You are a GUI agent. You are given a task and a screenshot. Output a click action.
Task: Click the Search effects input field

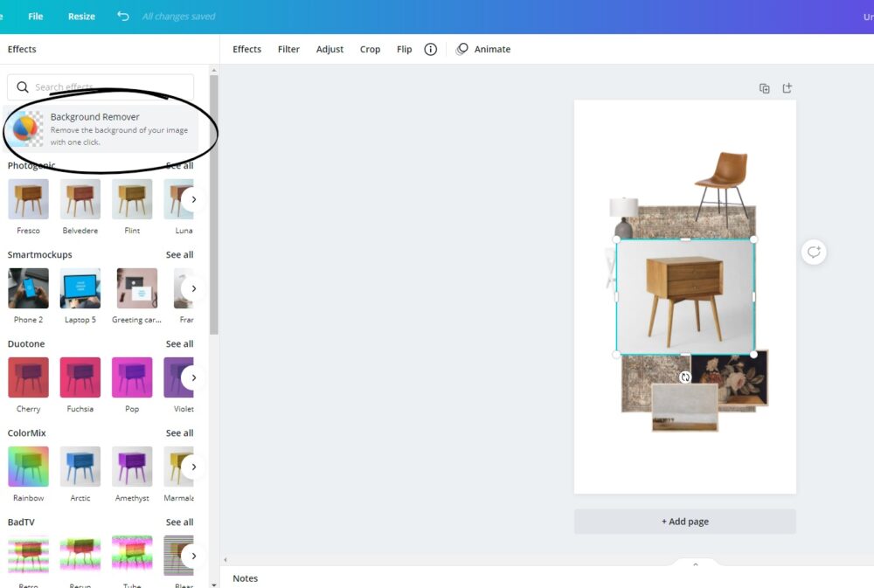click(x=101, y=87)
